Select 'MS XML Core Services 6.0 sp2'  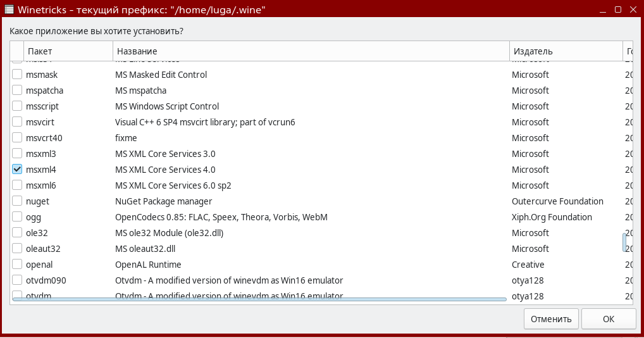click(173, 185)
